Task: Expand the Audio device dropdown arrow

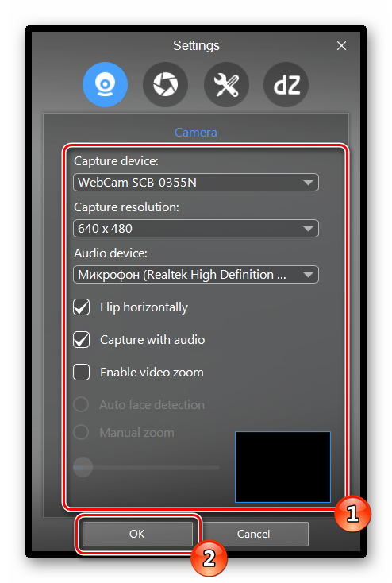Action: [x=308, y=275]
